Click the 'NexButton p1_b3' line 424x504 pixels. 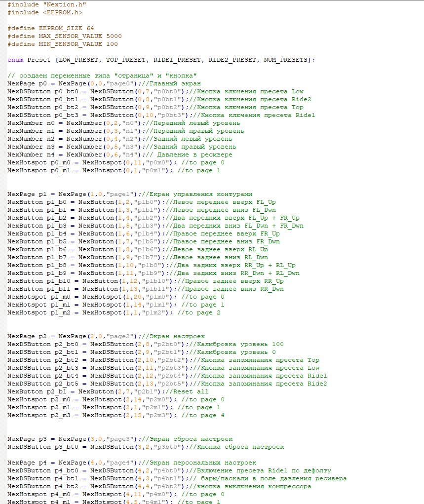tap(155, 226)
